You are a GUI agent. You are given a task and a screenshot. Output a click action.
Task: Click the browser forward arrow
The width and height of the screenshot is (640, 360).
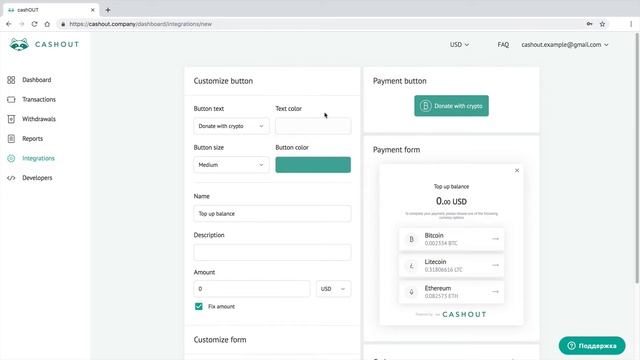point(22,24)
